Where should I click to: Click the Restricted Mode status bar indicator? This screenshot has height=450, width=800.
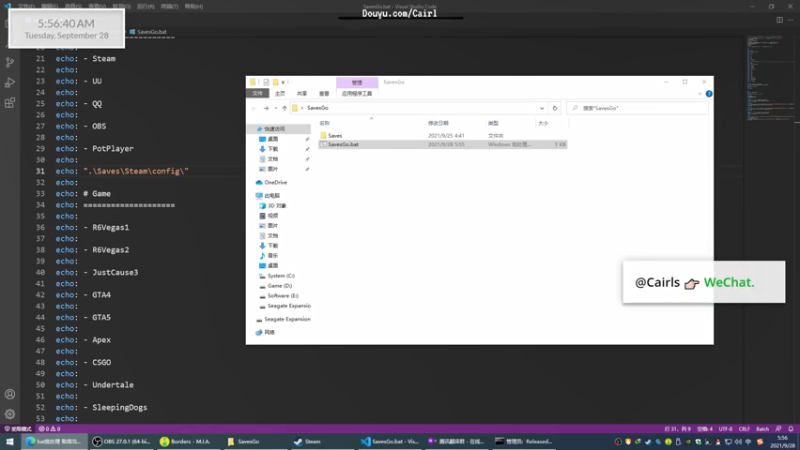pyautogui.click(x=18, y=429)
